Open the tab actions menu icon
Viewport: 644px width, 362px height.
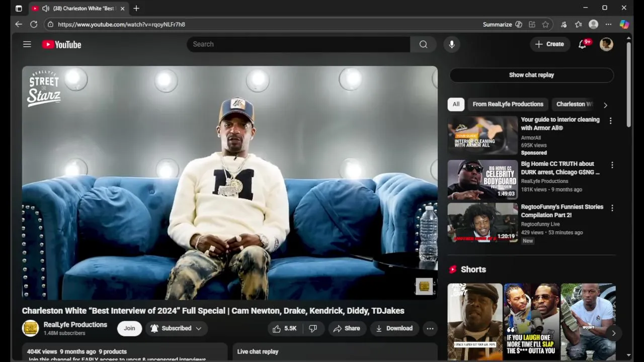19,8
